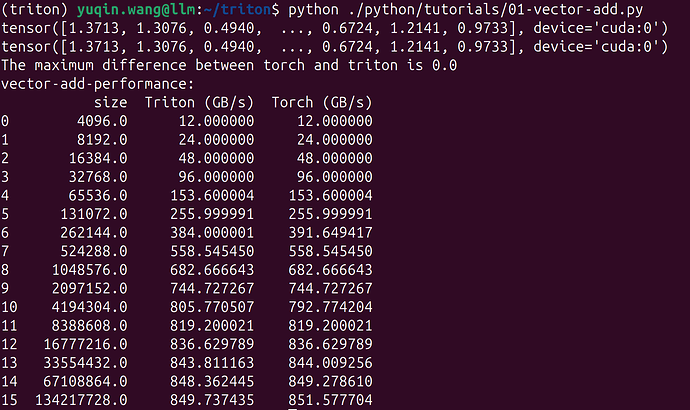
Task: Click the size column header
Action: tap(110, 102)
